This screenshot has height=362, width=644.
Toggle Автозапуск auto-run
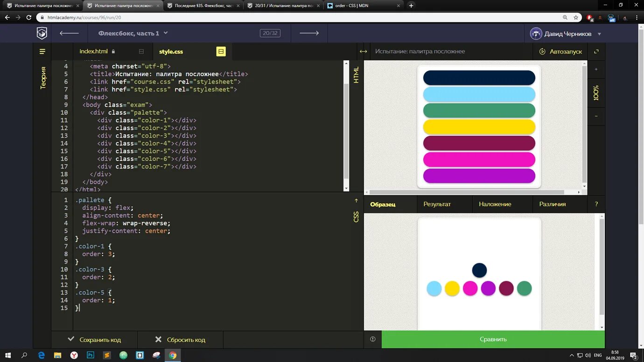(x=560, y=51)
